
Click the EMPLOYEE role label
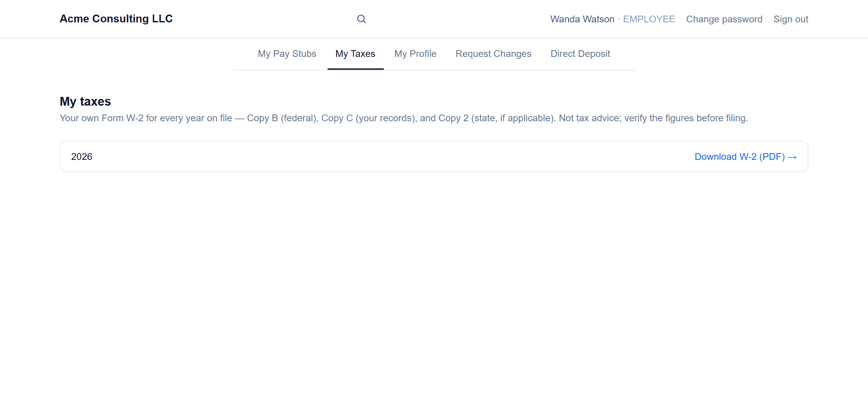coord(649,19)
